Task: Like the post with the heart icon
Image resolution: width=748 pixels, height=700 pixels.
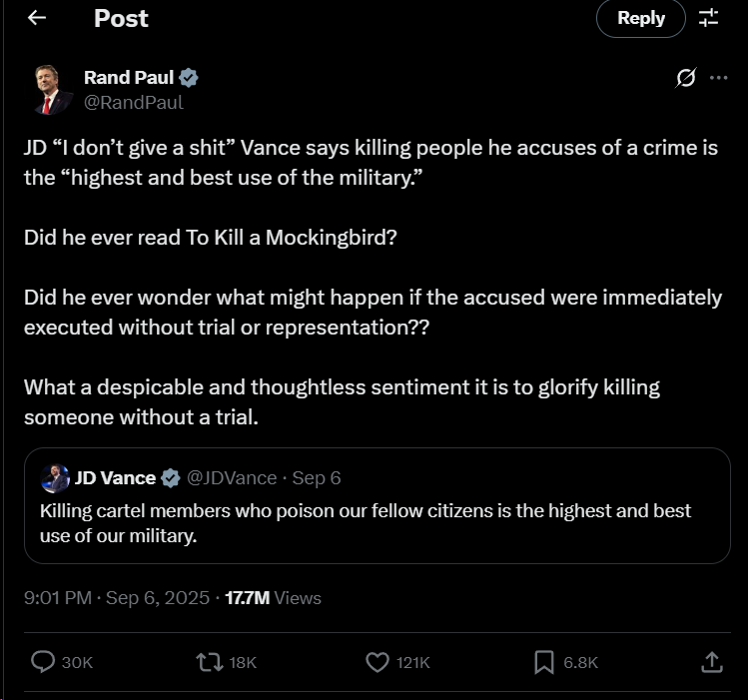Action: tap(376, 661)
